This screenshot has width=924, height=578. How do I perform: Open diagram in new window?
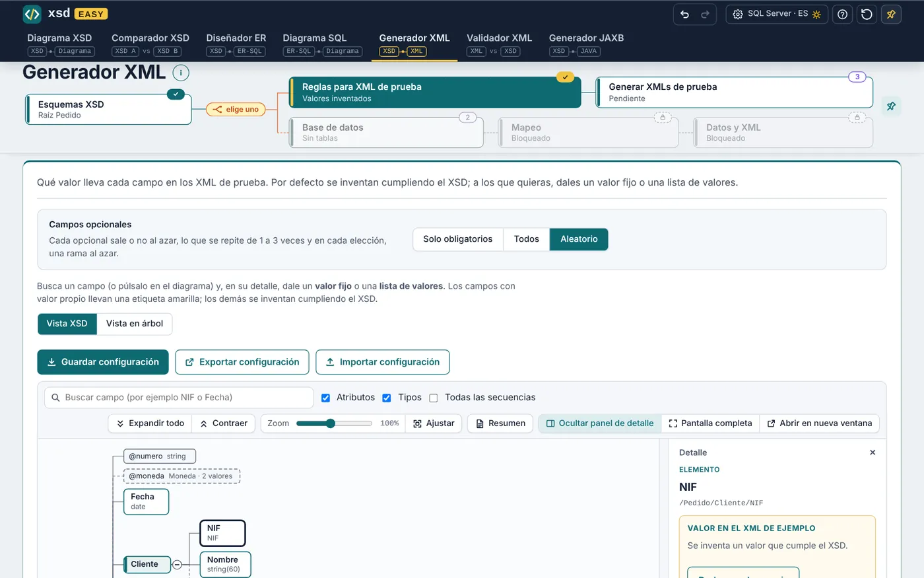(819, 423)
